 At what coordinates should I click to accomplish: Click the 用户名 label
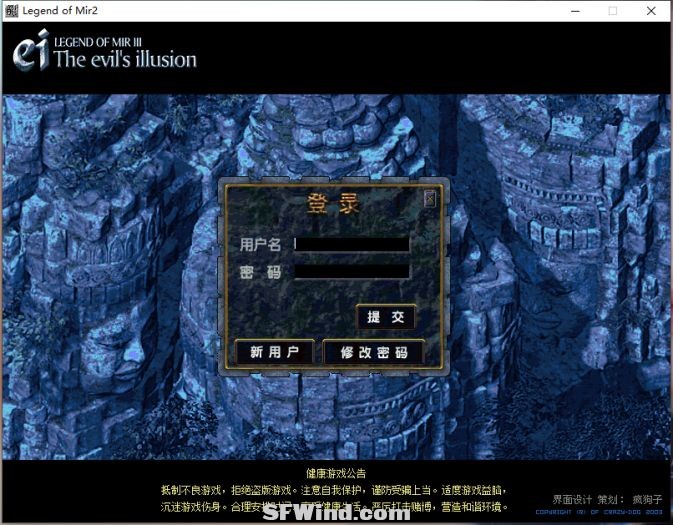pos(260,245)
